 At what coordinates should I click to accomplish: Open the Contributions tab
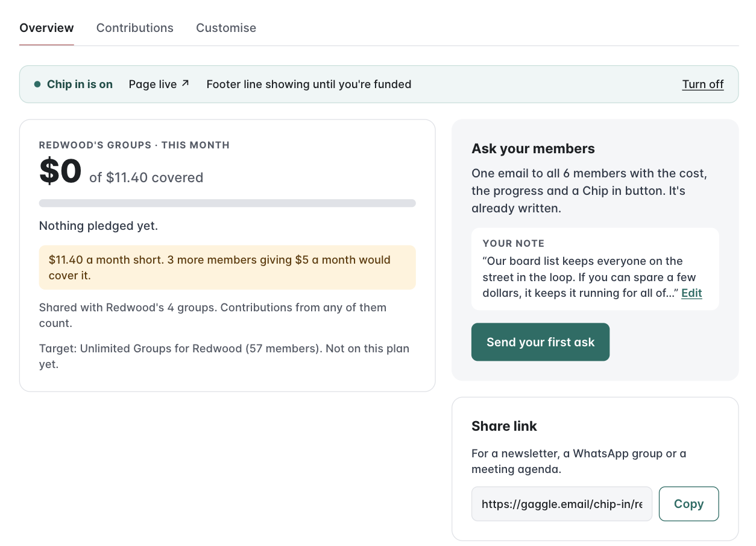(135, 28)
